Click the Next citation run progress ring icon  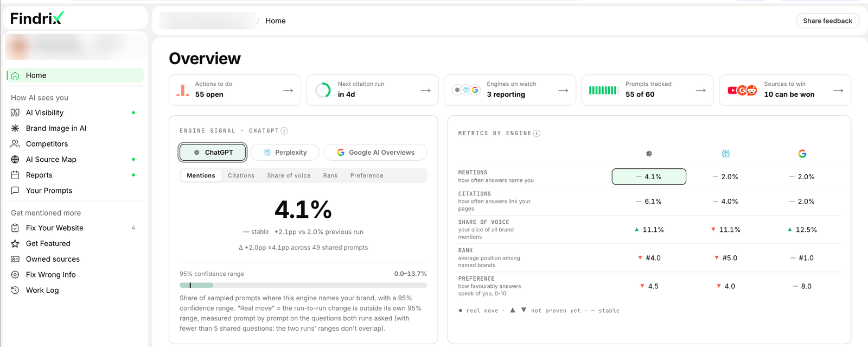click(323, 90)
